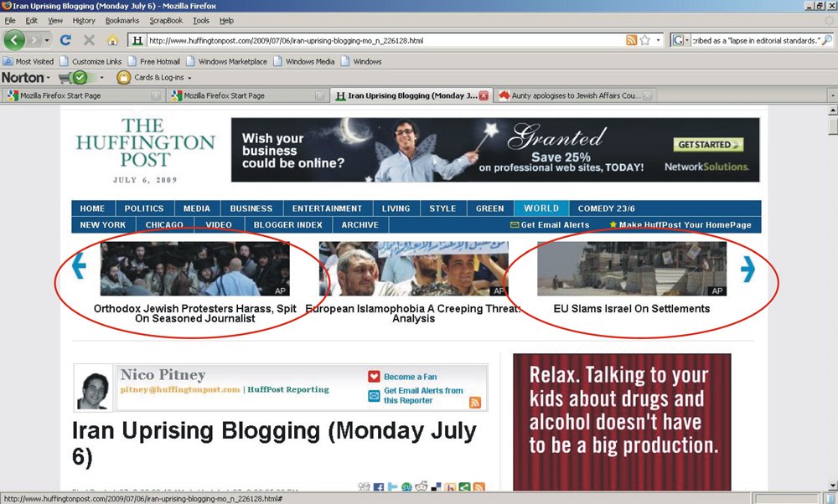Click GET STARTED button in banner ad
The height and width of the screenshot is (504, 838).
707,145
